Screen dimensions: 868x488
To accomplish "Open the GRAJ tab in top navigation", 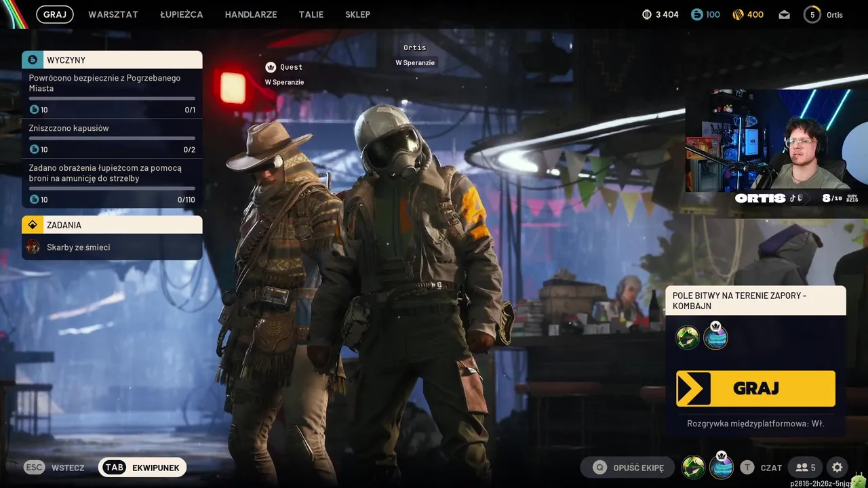I will point(55,14).
